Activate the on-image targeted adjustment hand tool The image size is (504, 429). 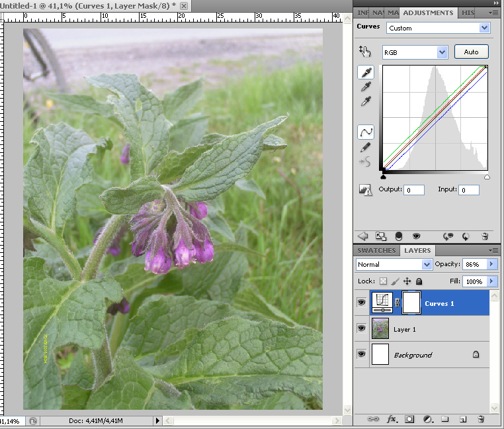pyautogui.click(x=365, y=50)
